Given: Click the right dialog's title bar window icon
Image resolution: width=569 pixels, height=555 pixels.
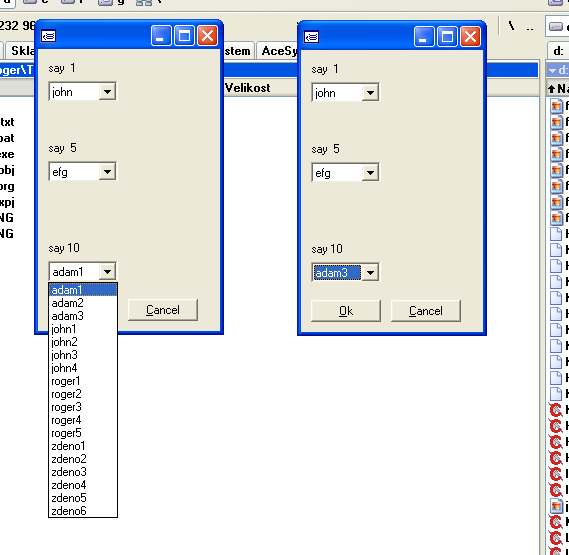Looking at the screenshot, I should [311, 37].
